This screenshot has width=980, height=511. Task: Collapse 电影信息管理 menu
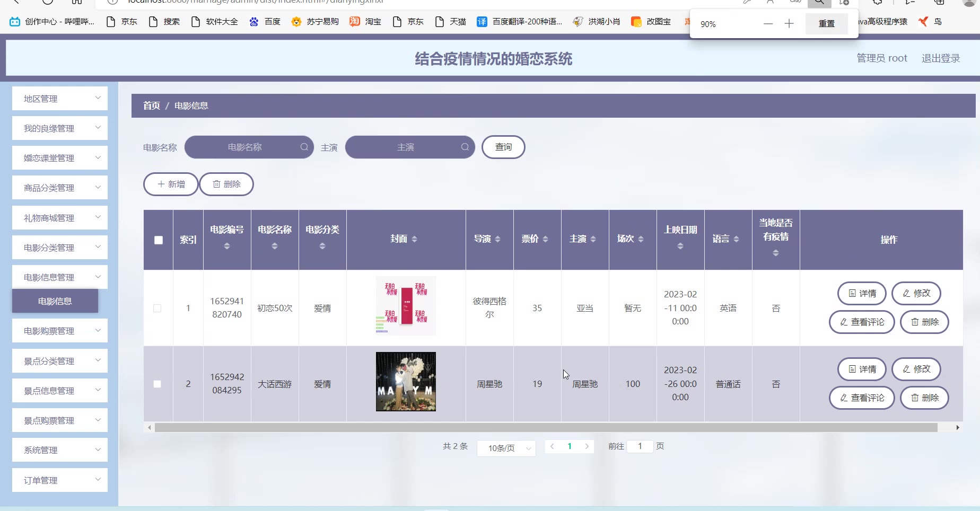60,277
